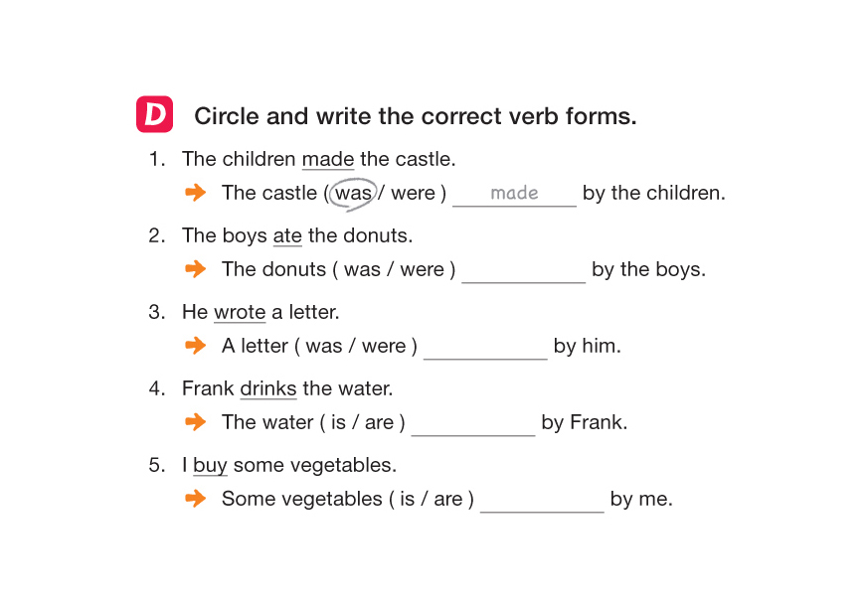
Task: Choose 'were' in the donuts sentence
Action: click(422, 270)
